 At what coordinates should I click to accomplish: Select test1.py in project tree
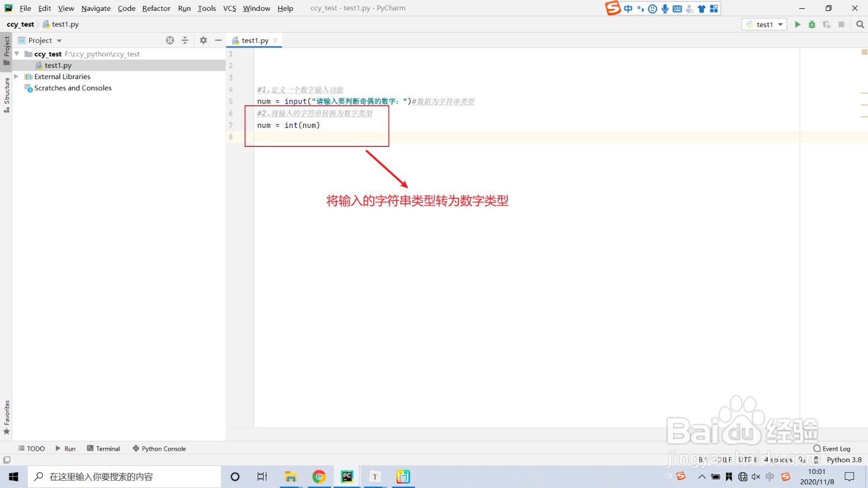coord(58,65)
